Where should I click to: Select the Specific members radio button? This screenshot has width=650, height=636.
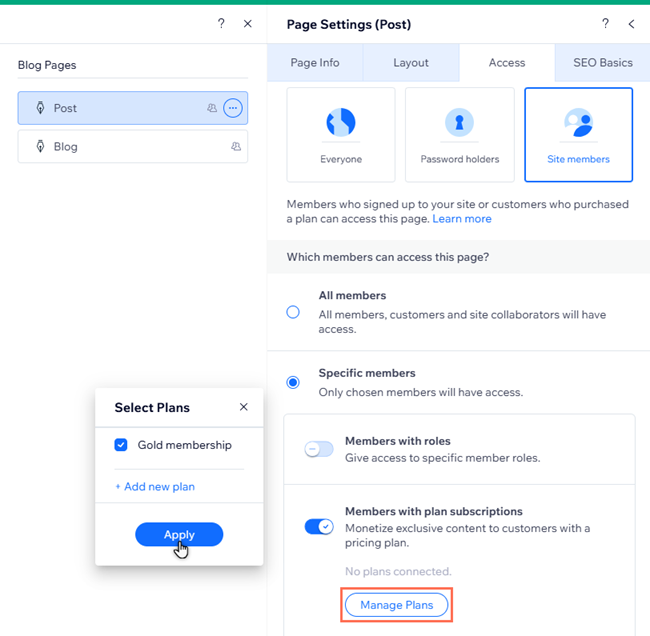293,382
